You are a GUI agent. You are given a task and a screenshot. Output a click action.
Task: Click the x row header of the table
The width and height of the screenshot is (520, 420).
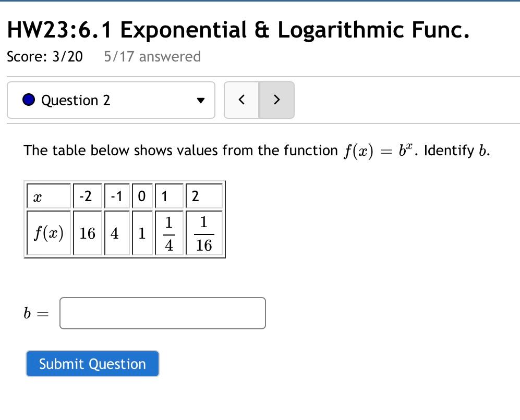(36, 196)
